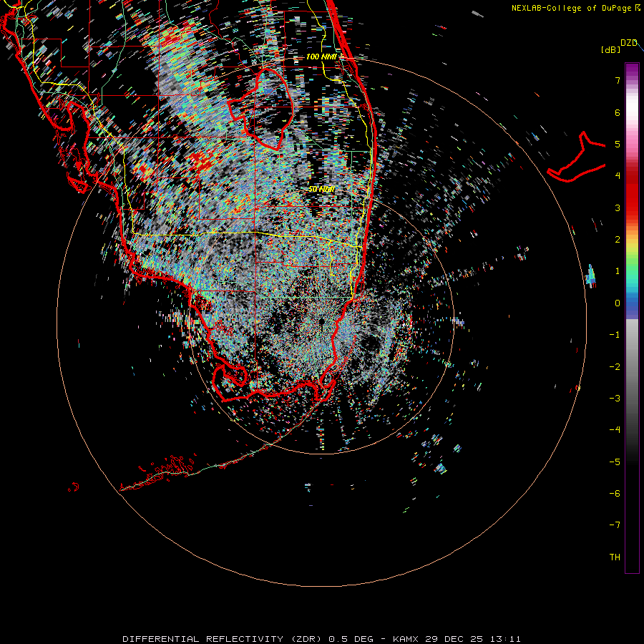This screenshot has width=644, height=644.
Task: Click the -1 value on the dB scale
Action: (615, 335)
